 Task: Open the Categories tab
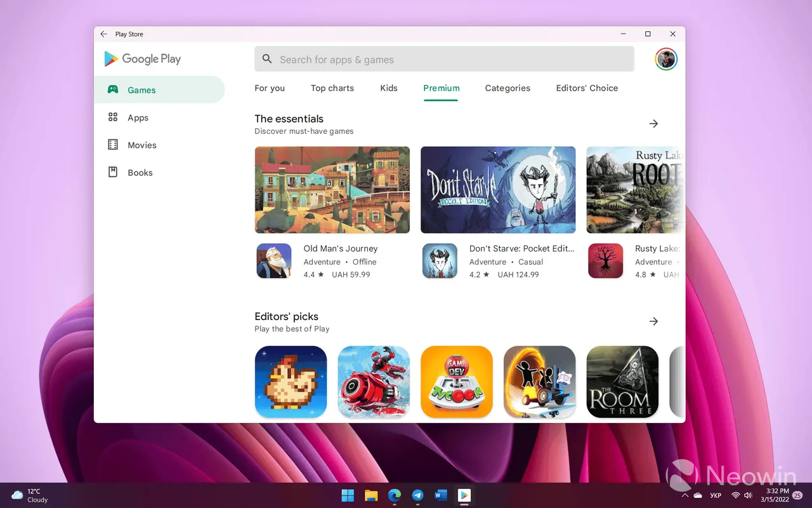pos(507,88)
